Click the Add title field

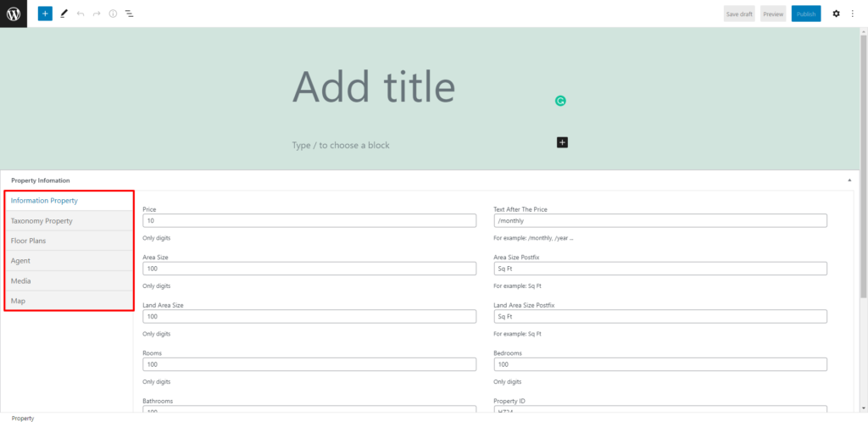pos(374,87)
